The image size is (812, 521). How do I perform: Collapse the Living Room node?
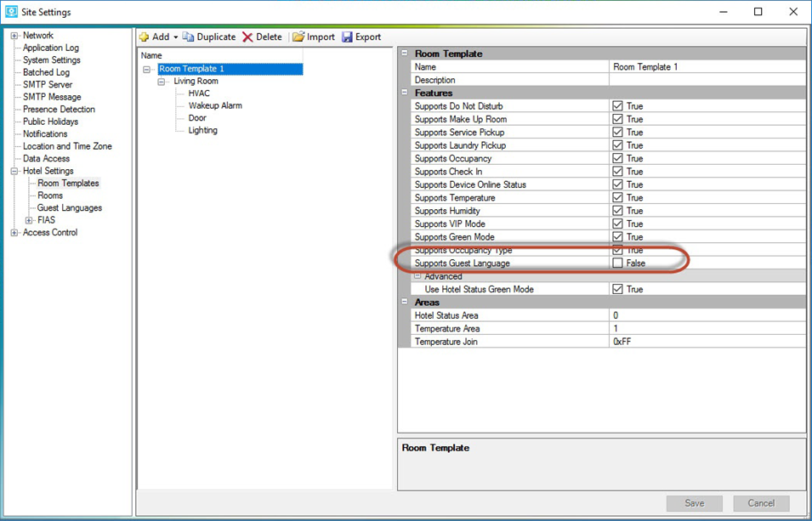click(x=160, y=81)
